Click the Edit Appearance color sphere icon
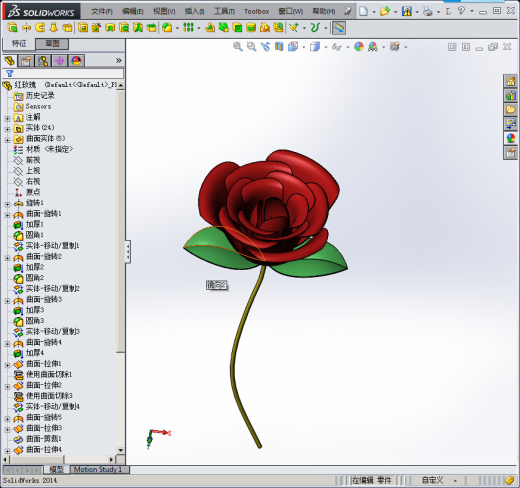The width and height of the screenshot is (520, 488). [x=359, y=47]
